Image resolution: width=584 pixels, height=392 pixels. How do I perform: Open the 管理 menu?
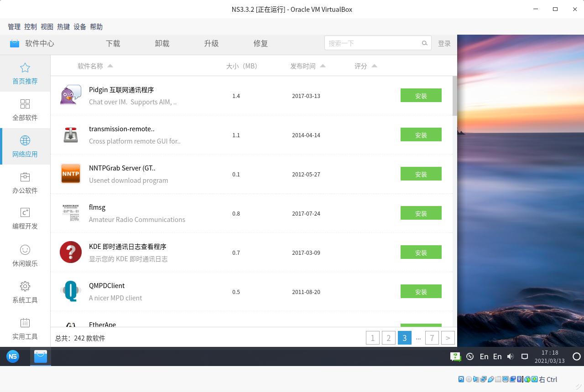click(x=14, y=27)
